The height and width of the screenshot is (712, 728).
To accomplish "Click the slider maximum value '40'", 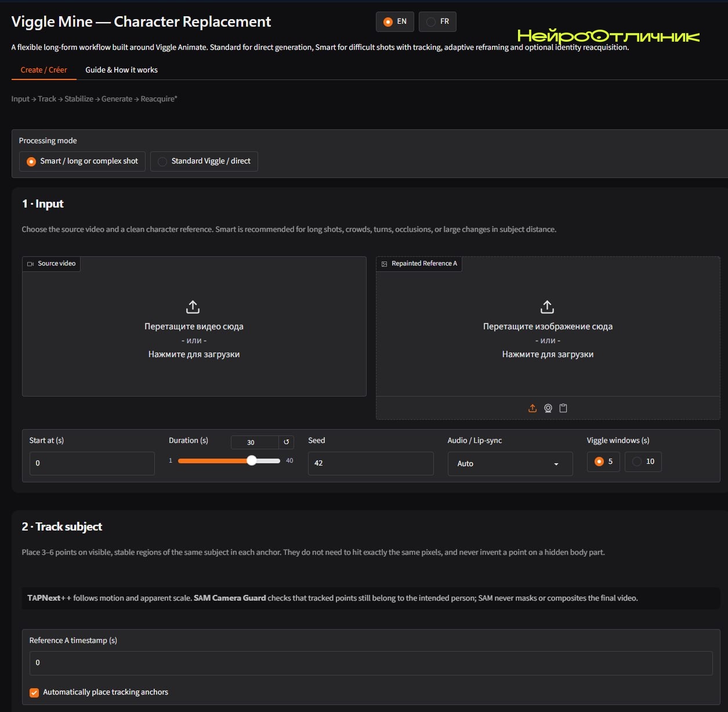I will 289,461.
